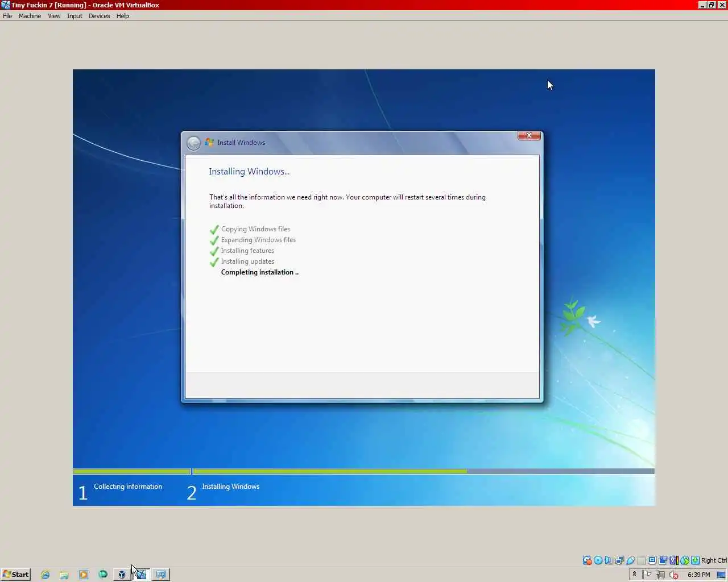Screen dimensions: 728x582
Task: Minimize the VirtualBox VM window
Action: pos(702,5)
